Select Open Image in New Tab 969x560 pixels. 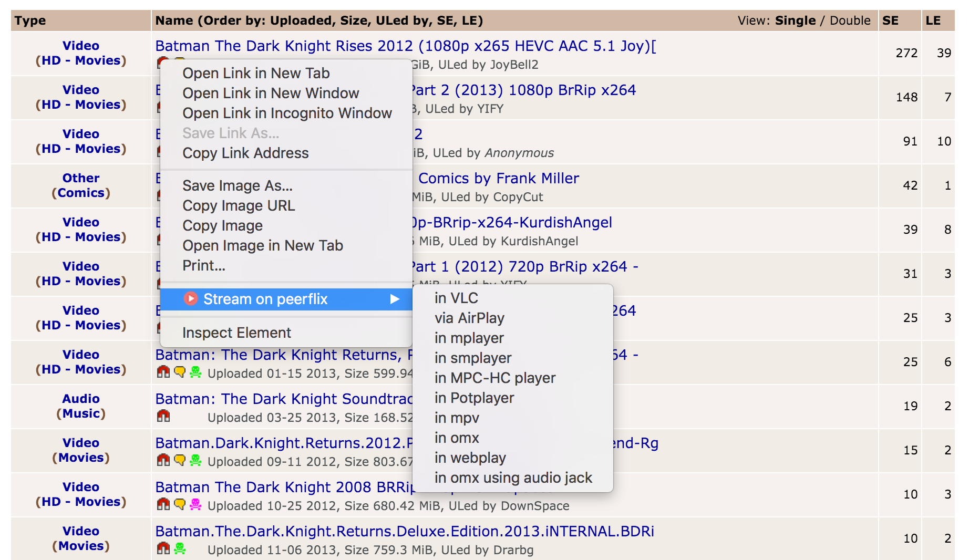coord(286,245)
